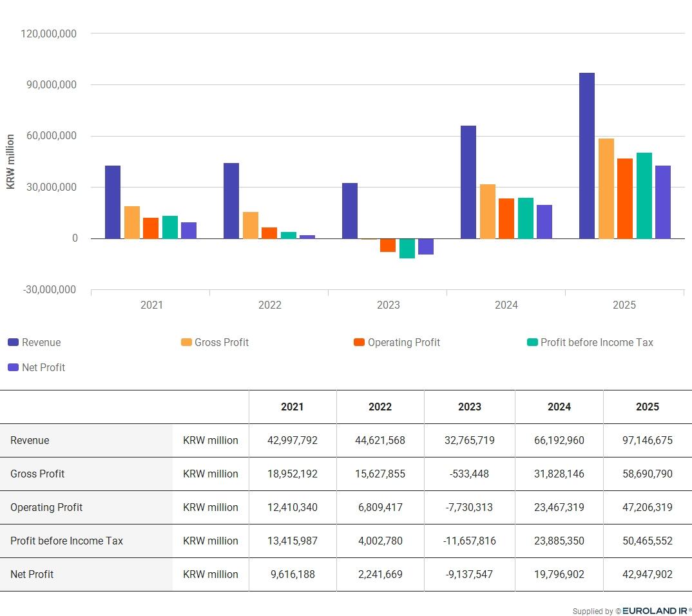
Task: Click the teal Profit before Income Tax swatch
Action: tap(532, 342)
